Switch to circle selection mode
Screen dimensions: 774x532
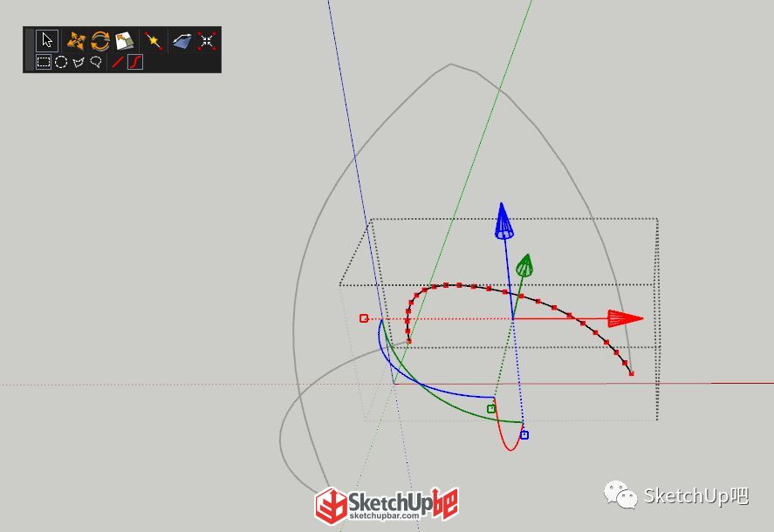(61, 62)
